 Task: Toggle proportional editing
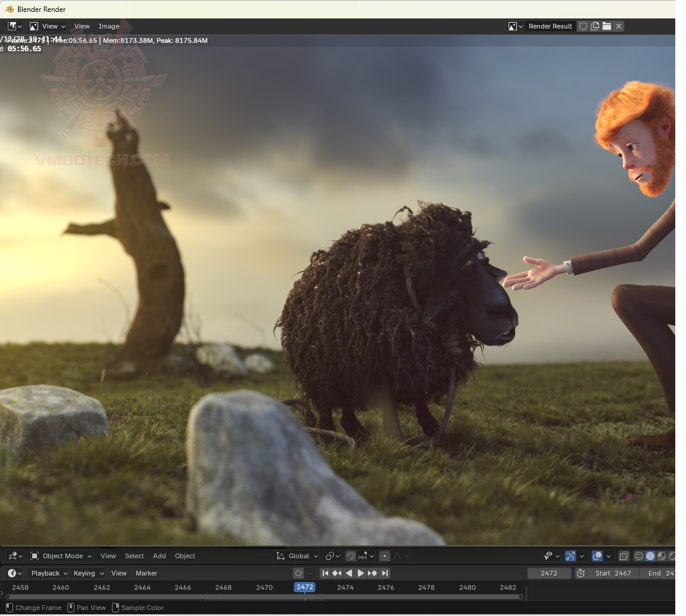(x=385, y=556)
